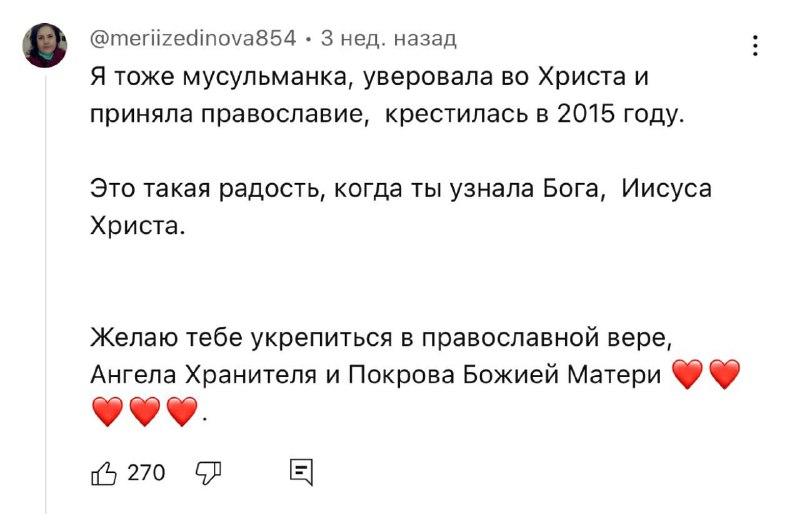
Task: Click 'Христа.' standing alone on its line
Action: point(137,226)
